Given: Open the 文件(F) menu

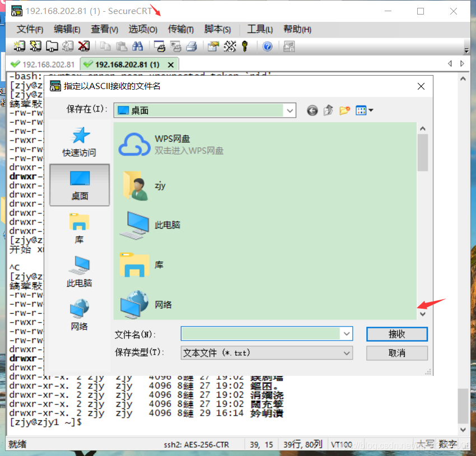Looking at the screenshot, I should tap(30, 30).
